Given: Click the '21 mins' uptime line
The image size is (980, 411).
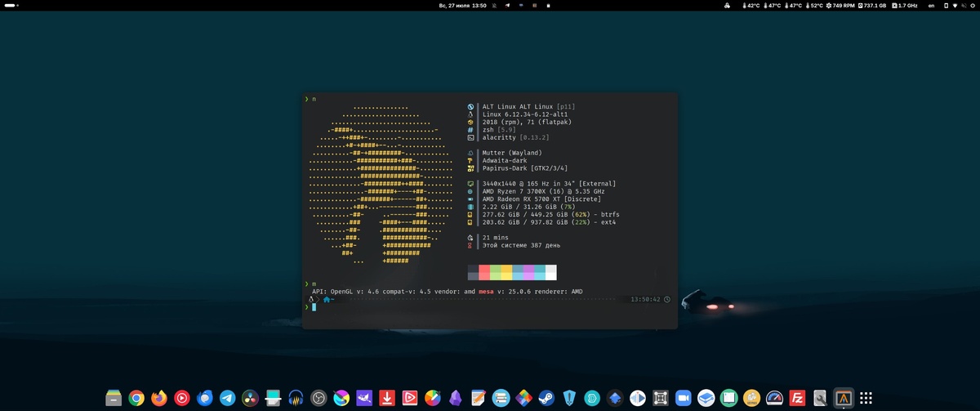Looking at the screenshot, I should click(x=497, y=238).
